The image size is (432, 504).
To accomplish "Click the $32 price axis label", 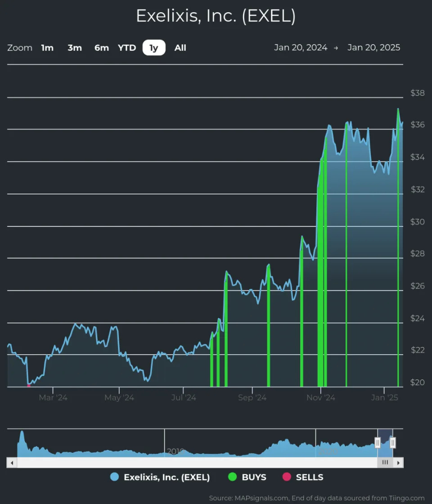I will pyautogui.click(x=417, y=189).
